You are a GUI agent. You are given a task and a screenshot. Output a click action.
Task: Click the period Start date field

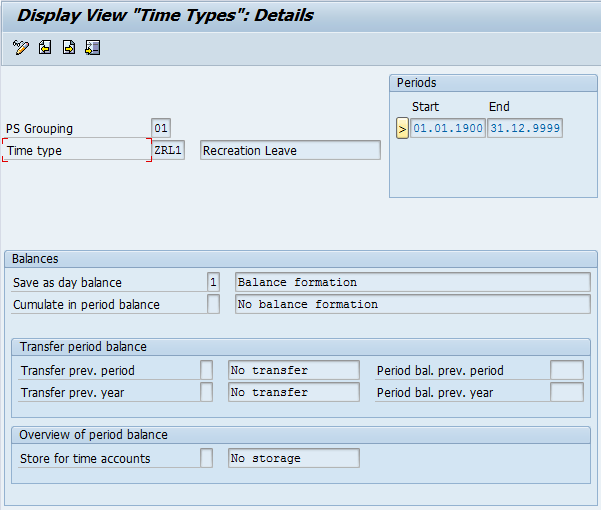[x=447, y=128]
